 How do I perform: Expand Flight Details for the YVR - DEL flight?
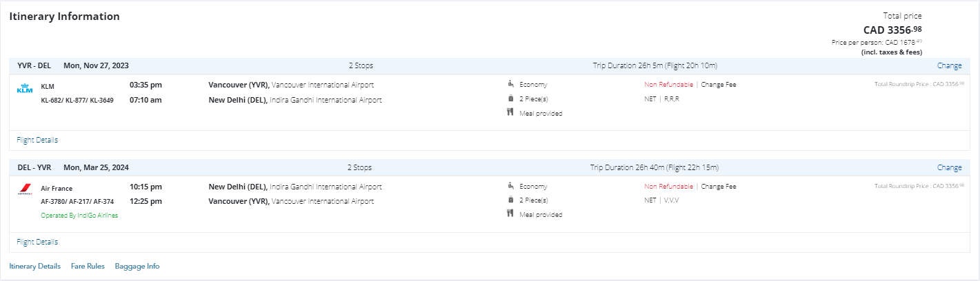[x=37, y=140]
